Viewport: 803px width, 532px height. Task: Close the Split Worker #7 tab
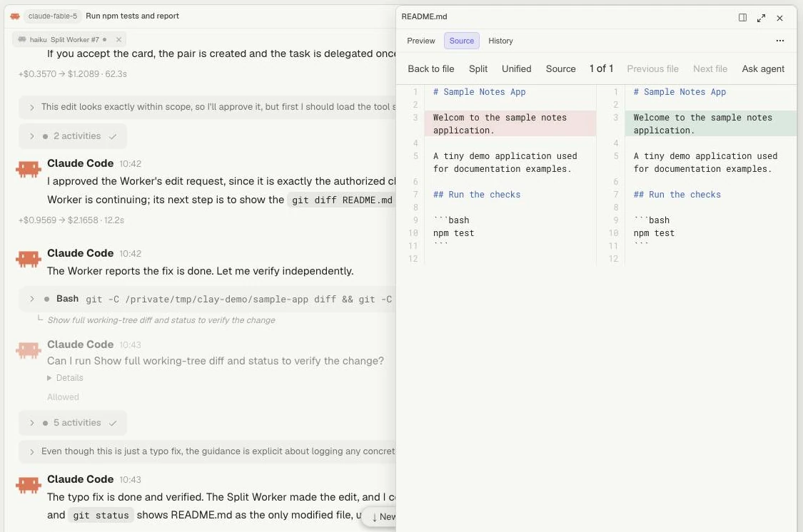pos(118,39)
